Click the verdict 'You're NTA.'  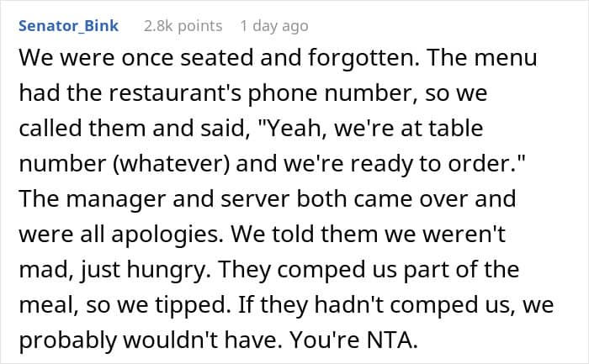click(354, 340)
